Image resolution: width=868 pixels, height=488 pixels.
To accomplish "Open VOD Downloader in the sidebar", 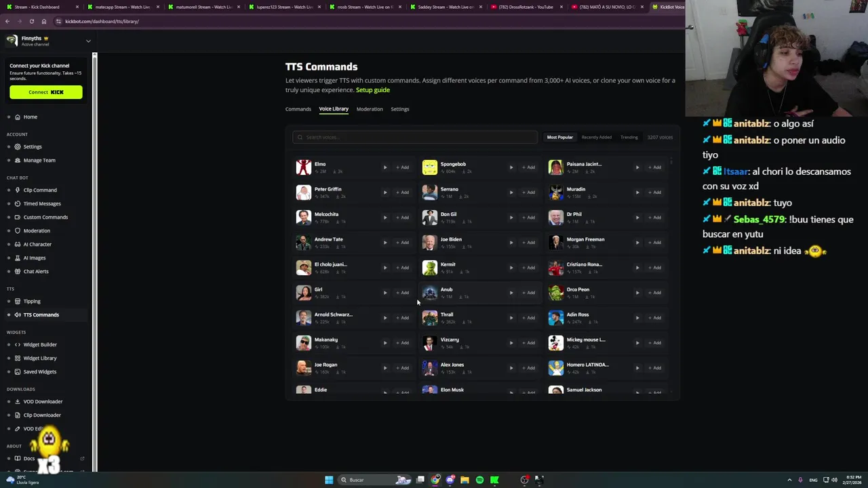I will tap(43, 402).
